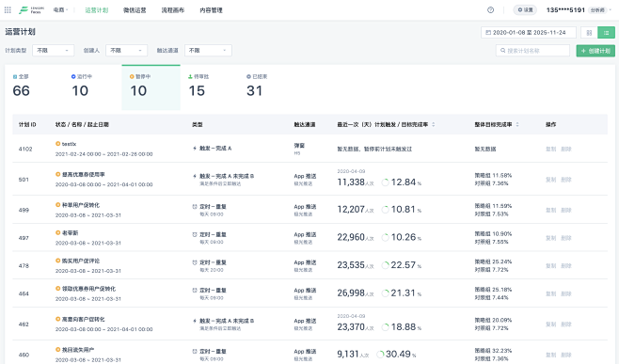
Task: Click orange paused status icon of plan 464
Action: pos(58,289)
